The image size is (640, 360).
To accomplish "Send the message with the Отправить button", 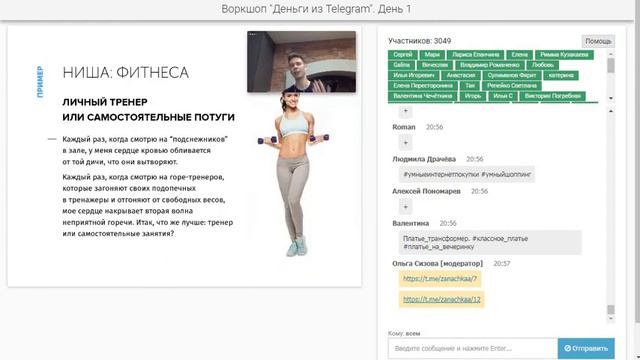I will (586, 348).
